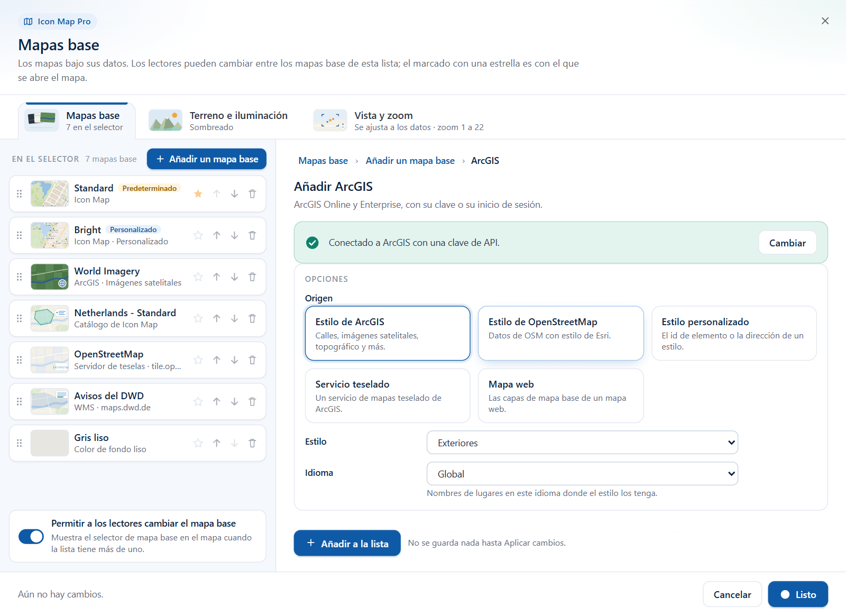This screenshot has width=846, height=616.
Task: Open the Estilo dropdown showing Exteriores
Action: 582,443
